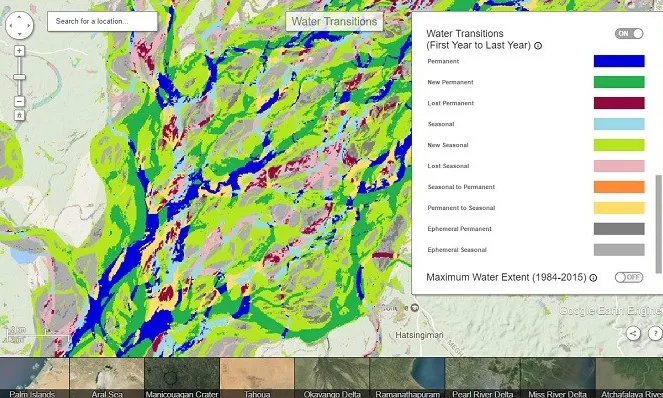Click the Lost Seasonal pink swatch

[619, 166]
